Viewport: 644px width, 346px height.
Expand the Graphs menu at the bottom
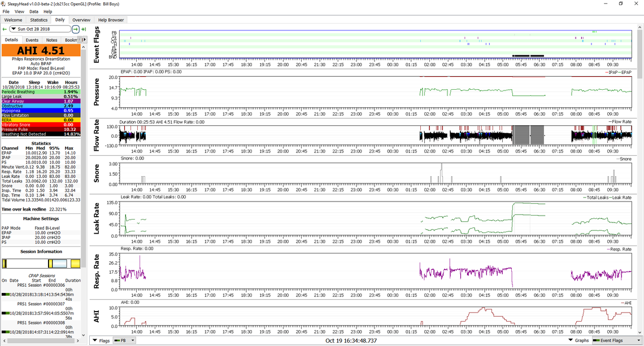[578, 341]
